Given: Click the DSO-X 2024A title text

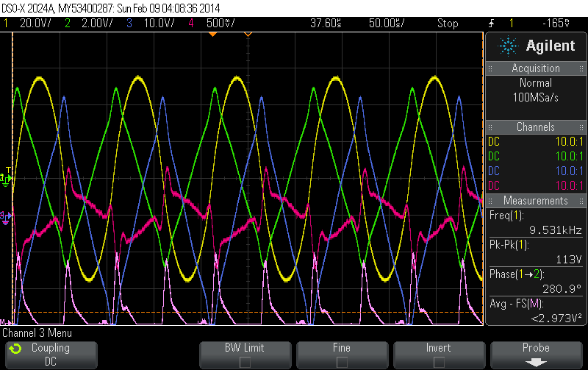Looking at the screenshot, I should coord(111,8).
